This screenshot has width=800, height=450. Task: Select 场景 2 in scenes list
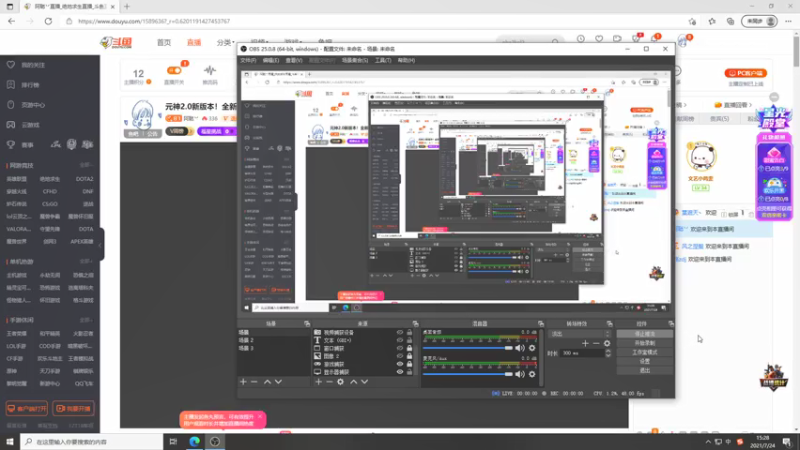(246, 340)
